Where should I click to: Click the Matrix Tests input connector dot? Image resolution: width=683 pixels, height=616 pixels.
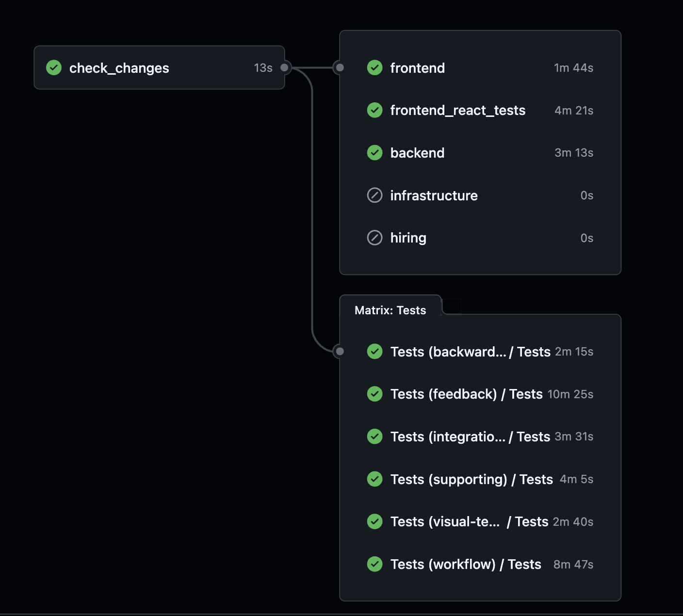click(340, 351)
